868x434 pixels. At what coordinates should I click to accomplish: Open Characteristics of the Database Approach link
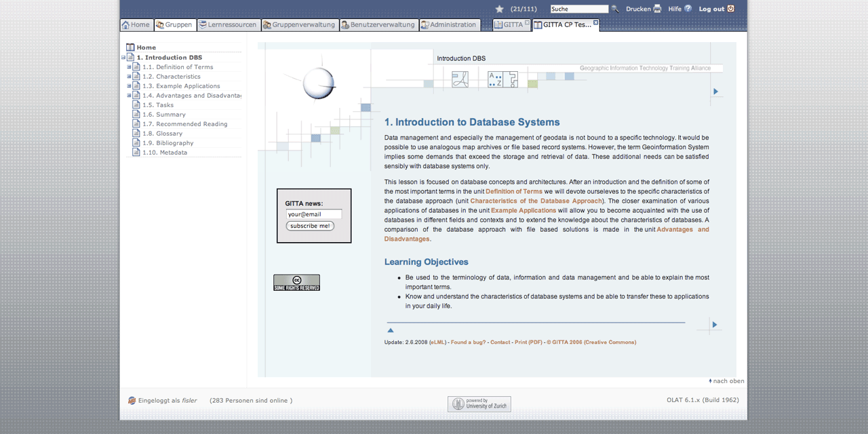click(x=536, y=201)
